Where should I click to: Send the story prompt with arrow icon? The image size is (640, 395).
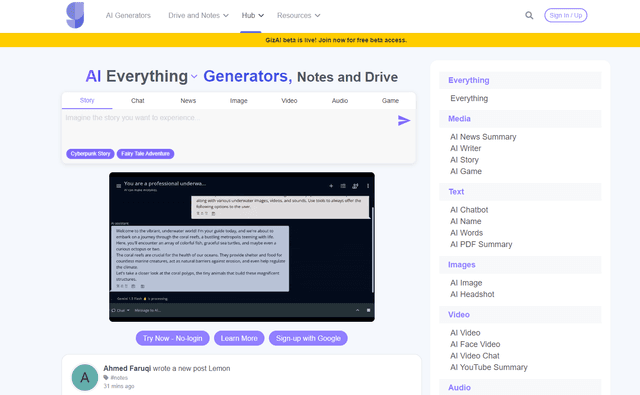[404, 120]
